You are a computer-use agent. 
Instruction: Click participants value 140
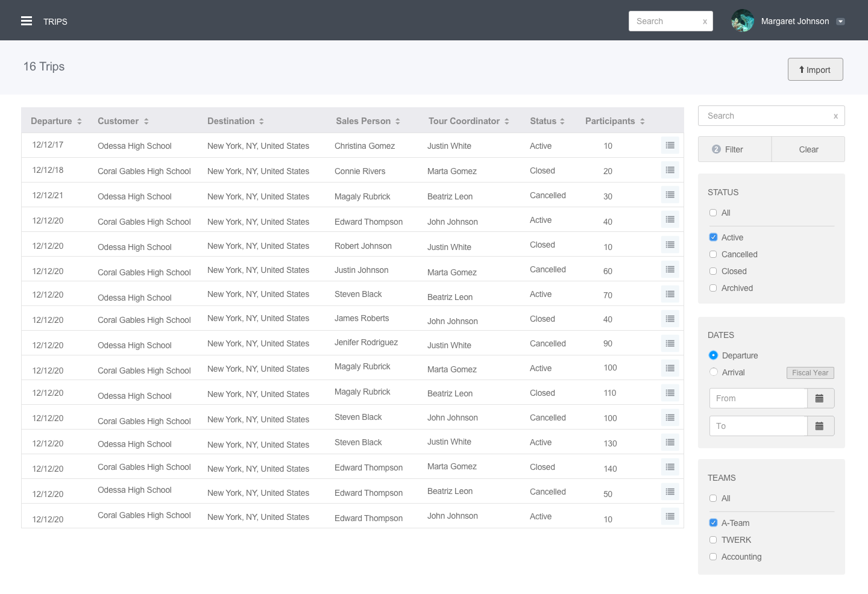(x=610, y=469)
